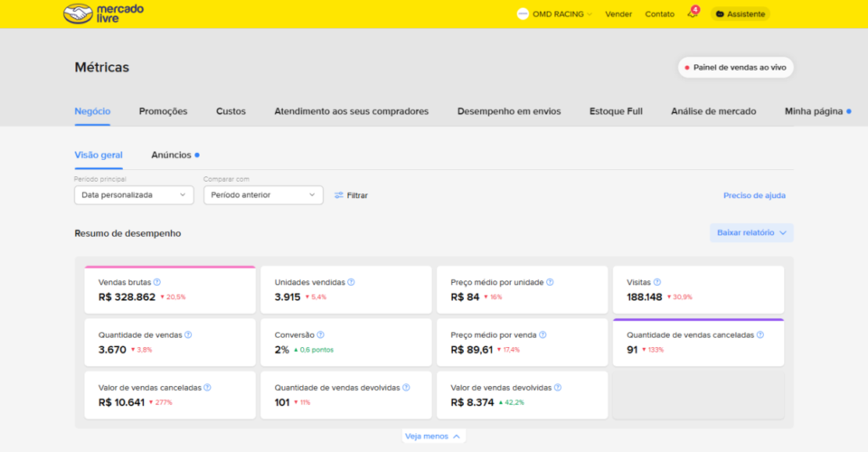Screen dimensions: 868x452
Task: Click the 3.670 sales count value
Action: tap(112, 350)
